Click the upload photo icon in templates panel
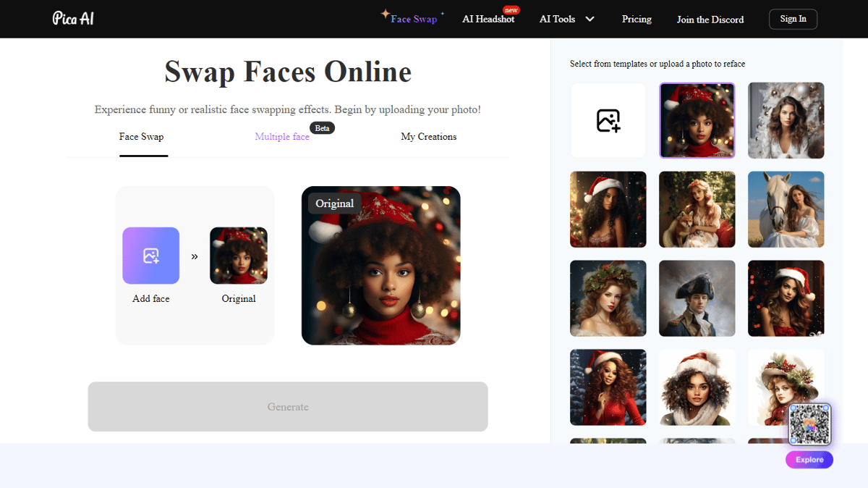This screenshot has width=868, height=488. point(608,120)
